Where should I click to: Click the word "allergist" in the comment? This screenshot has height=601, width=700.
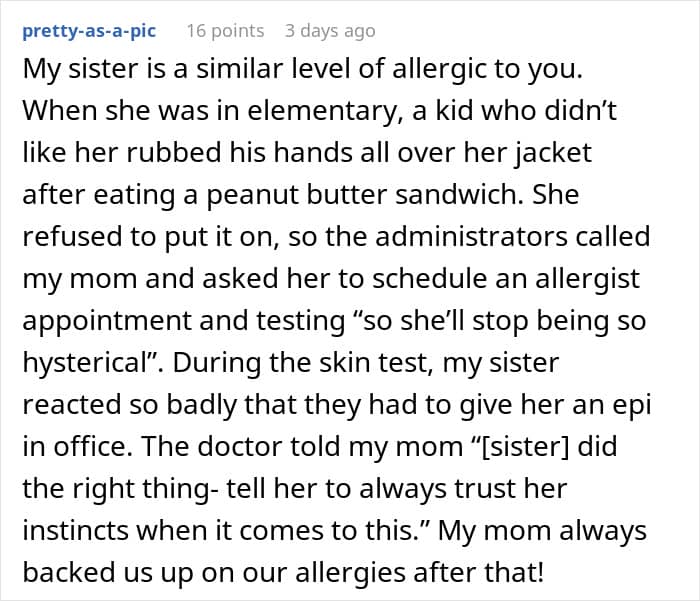click(x=588, y=280)
